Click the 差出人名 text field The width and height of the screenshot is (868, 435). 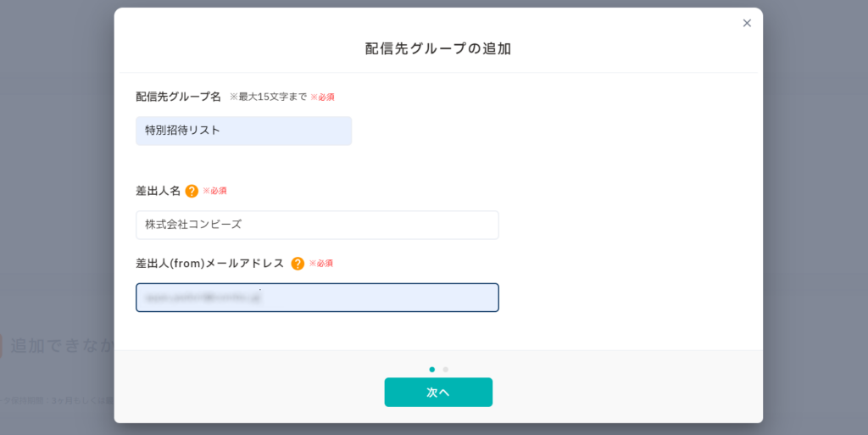pos(317,225)
